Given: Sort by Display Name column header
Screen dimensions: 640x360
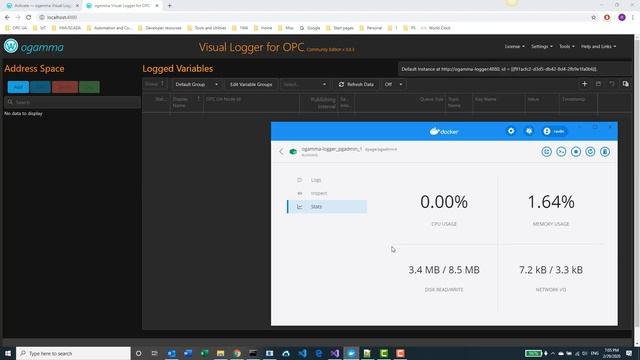Looking at the screenshot, I should coord(186,102).
